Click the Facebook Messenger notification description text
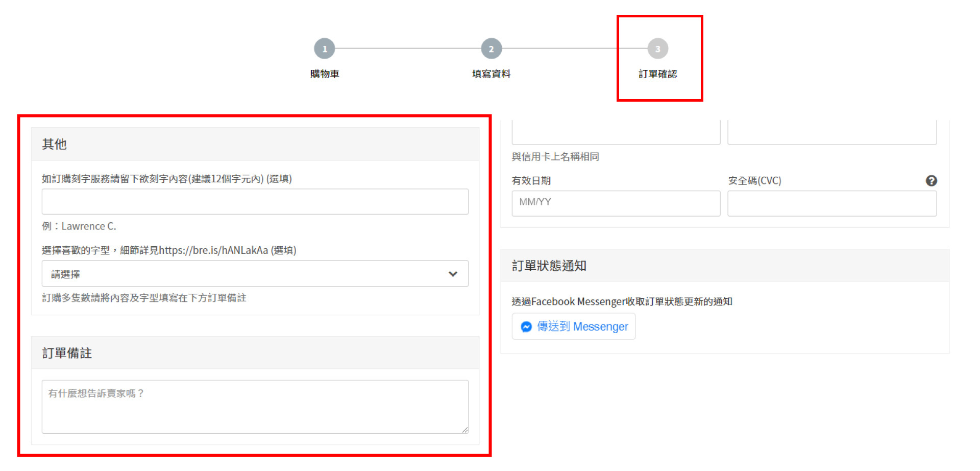 pos(622,301)
